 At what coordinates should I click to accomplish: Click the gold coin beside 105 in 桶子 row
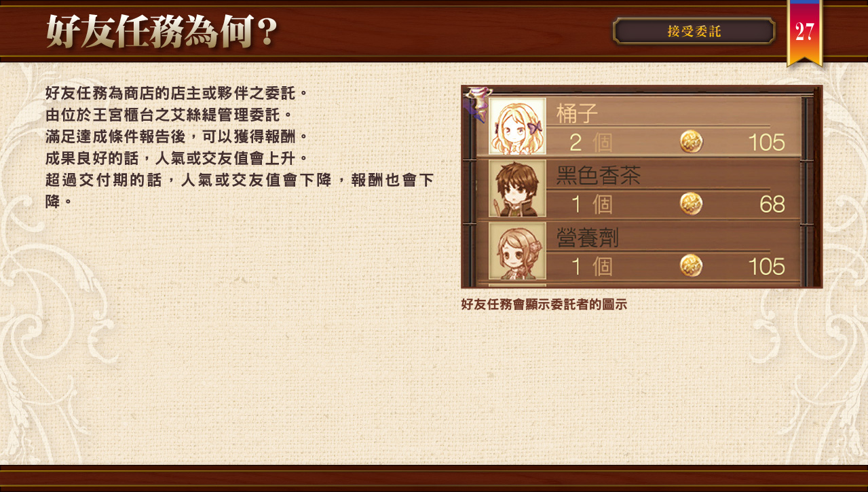(691, 142)
